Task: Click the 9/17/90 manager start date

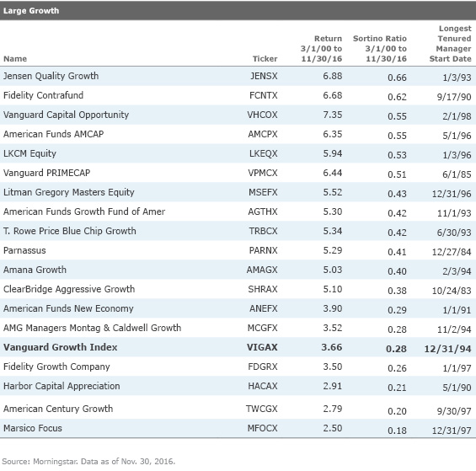Action: pyautogui.click(x=454, y=97)
